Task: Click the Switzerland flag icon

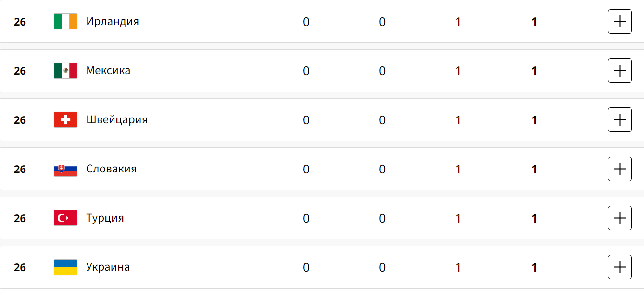Action: pyautogui.click(x=65, y=120)
